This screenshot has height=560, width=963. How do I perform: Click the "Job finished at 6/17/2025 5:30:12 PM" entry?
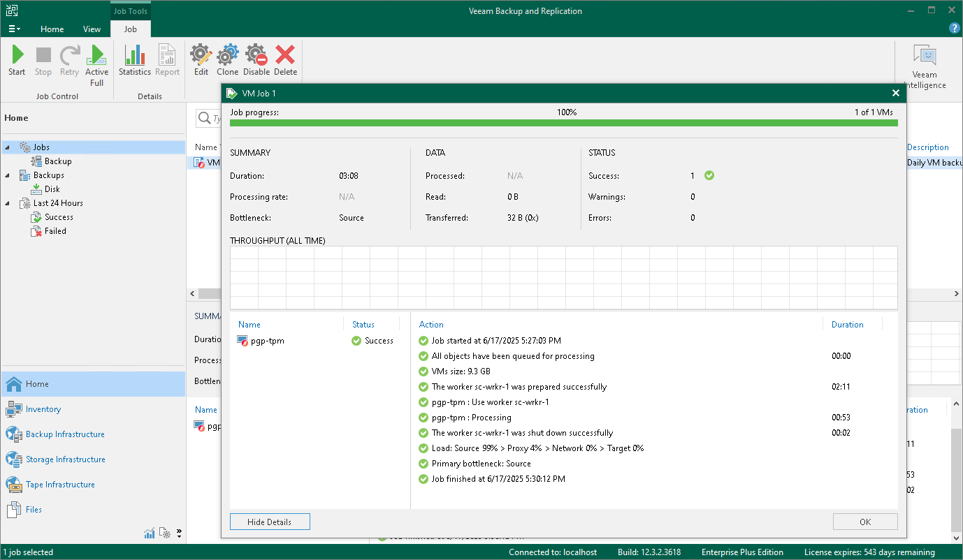pyautogui.click(x=498, y=479)
